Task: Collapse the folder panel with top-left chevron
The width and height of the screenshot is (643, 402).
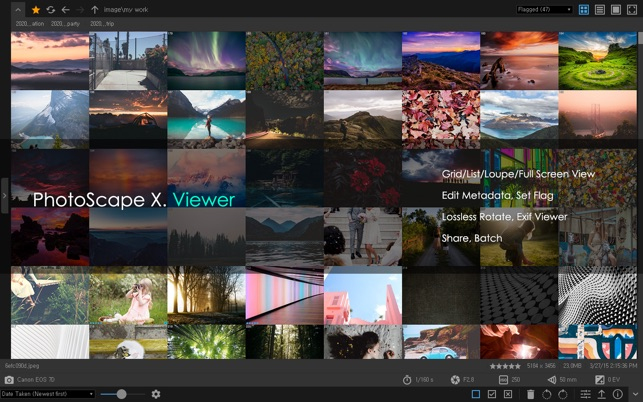Action: [x=17, y=9]
